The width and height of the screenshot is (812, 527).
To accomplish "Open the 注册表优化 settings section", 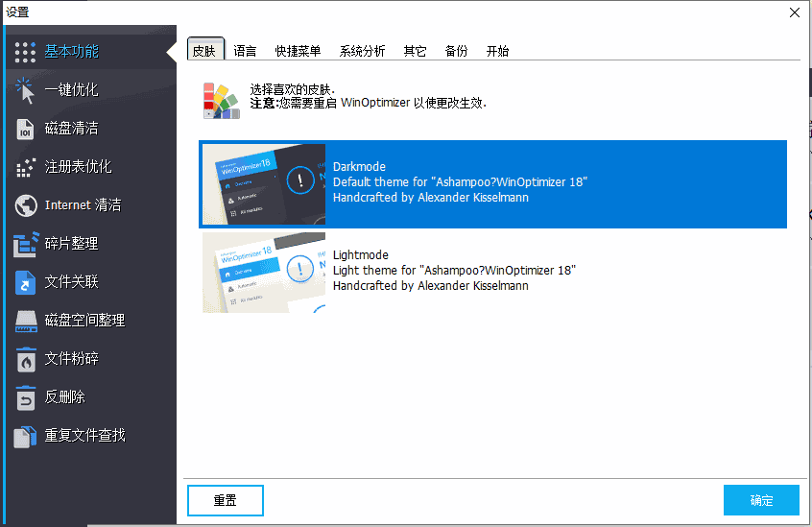I will coord(90,167).
